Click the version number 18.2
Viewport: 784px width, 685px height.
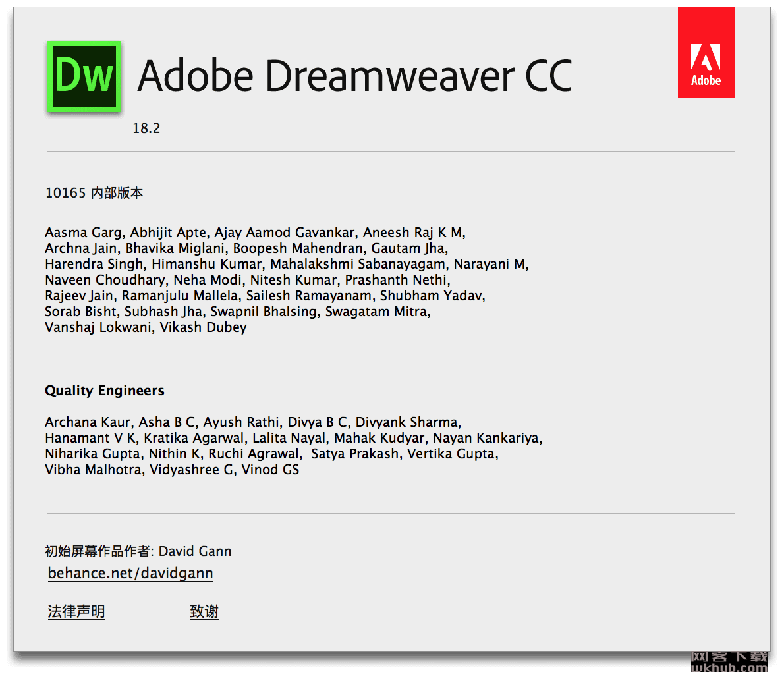pyautogui.click(x=146, y=128)
